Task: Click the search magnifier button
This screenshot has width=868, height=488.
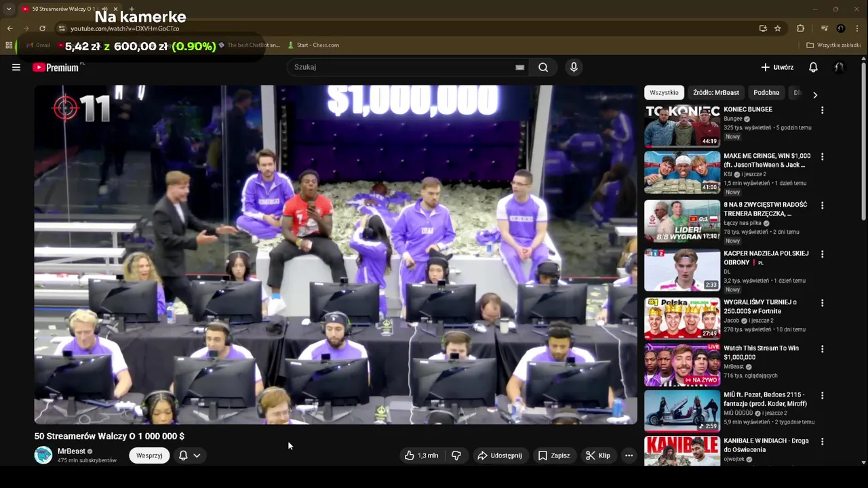Action: tap(543, 67)
